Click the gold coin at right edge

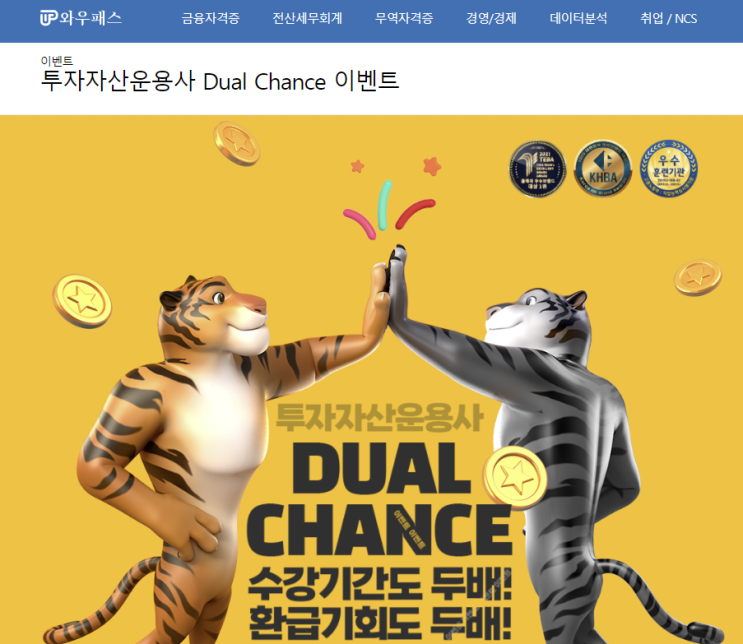coord(698,277)
